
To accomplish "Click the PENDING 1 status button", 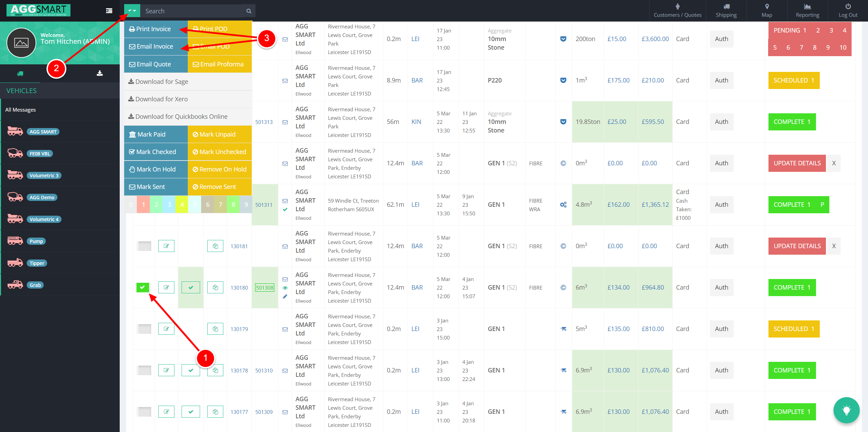I will [x=789, y=30].
